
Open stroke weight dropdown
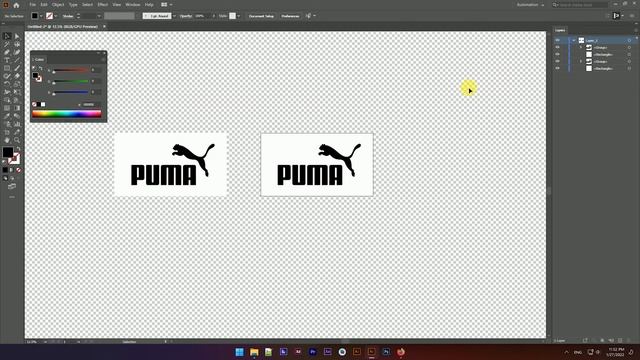[99, 16]
